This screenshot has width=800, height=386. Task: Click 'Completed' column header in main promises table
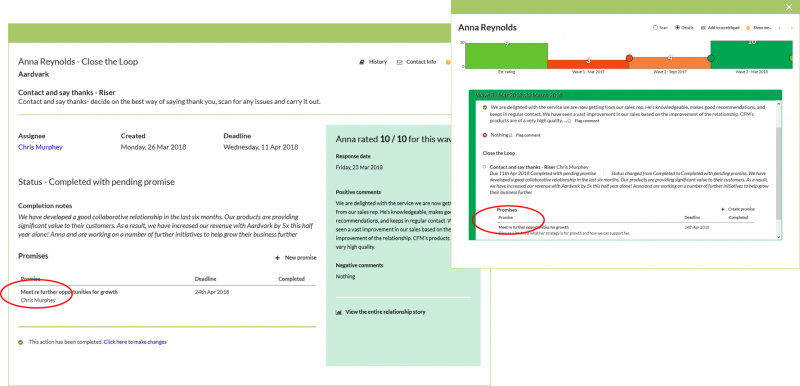(291, 279)
